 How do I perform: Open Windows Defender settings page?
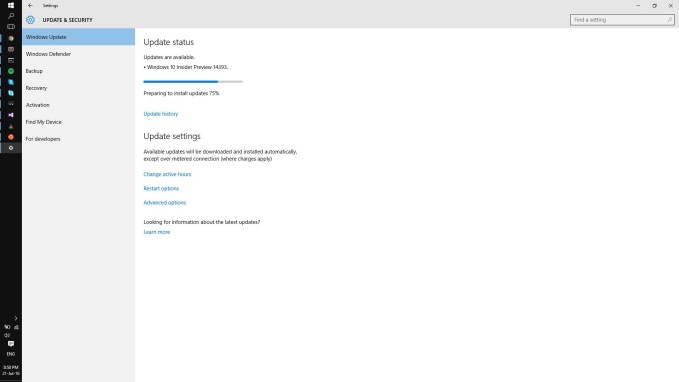pyautogui.click(x=78, y=54)
